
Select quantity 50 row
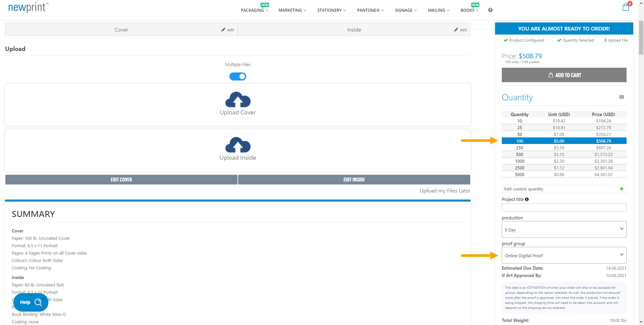[564, 134]
